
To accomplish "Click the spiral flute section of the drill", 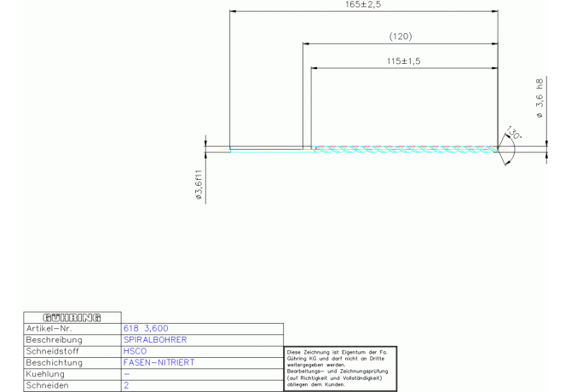I will [x=405, y=149].
